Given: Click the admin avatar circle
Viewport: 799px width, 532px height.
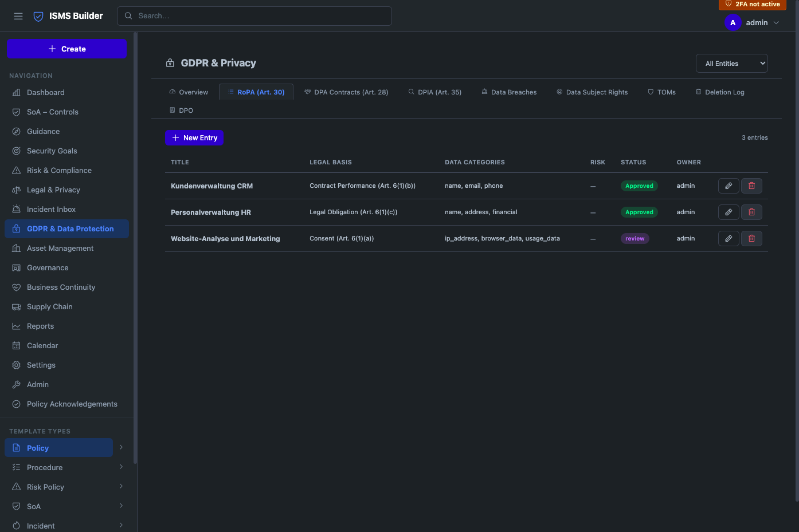Looking at the screenshot, I should pyautogui.click(x=733, y=23).
